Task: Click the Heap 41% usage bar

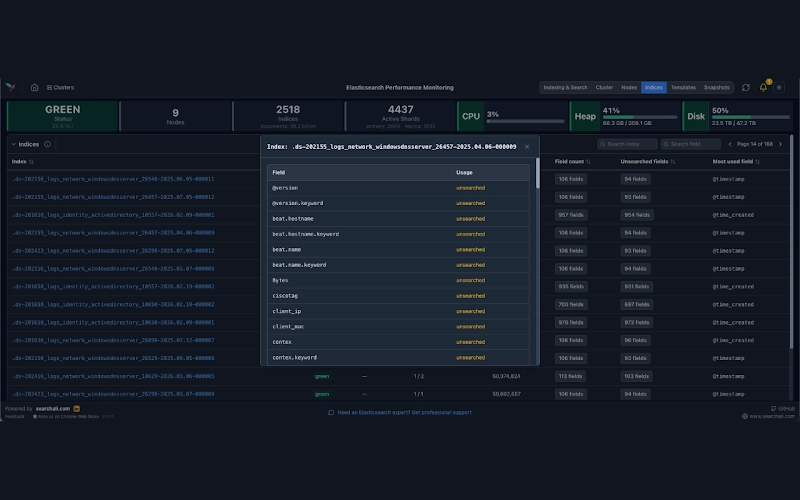Action: click(640, 117)
